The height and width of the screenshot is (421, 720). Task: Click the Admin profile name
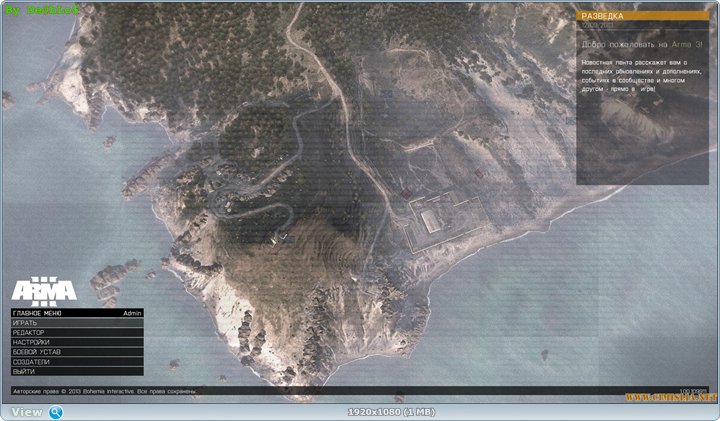pos(132,313)
